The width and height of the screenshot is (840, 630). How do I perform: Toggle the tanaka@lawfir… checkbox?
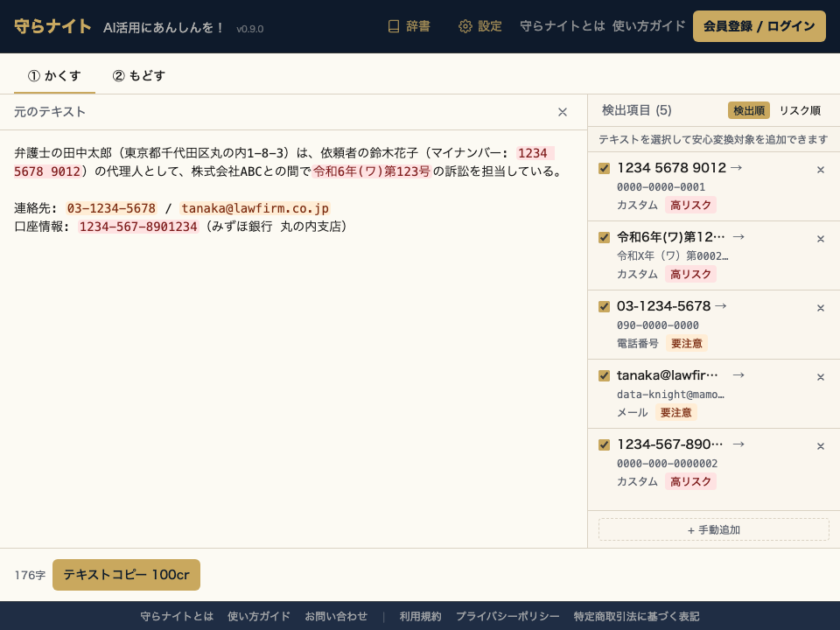[605, 375]
